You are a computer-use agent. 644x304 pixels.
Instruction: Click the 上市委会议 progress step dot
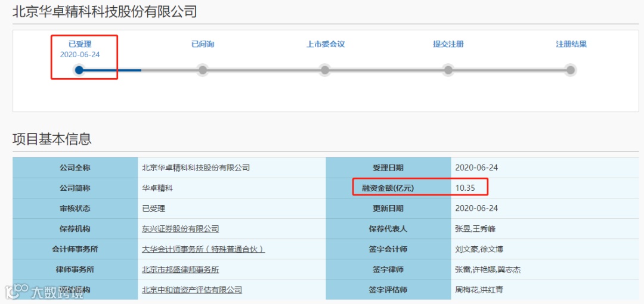tap(325, 70)
